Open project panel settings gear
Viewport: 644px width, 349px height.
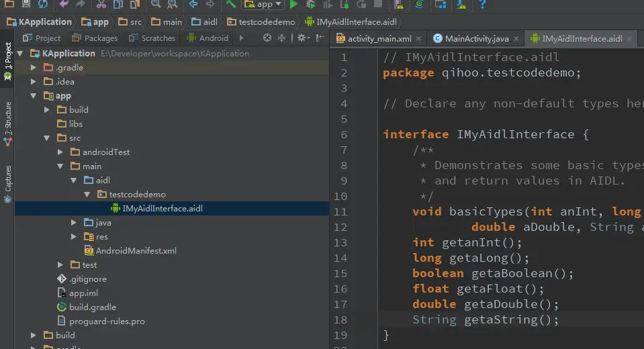[x=303, y=38]
